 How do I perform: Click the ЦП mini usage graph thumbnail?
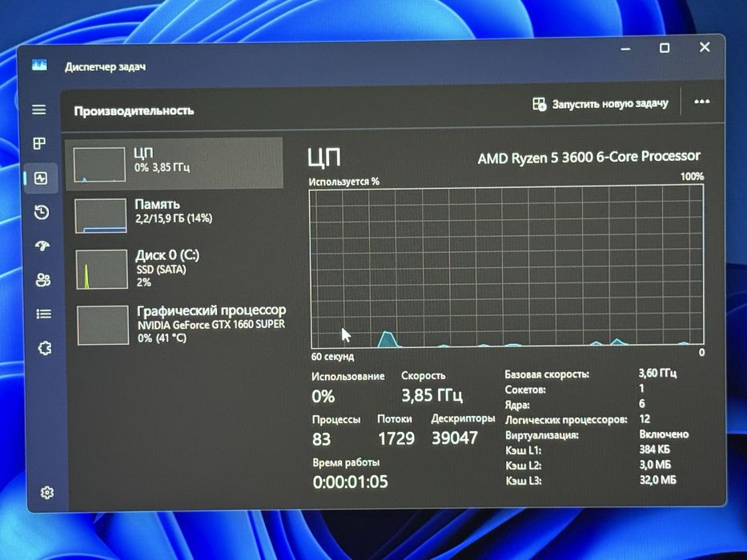99,165
